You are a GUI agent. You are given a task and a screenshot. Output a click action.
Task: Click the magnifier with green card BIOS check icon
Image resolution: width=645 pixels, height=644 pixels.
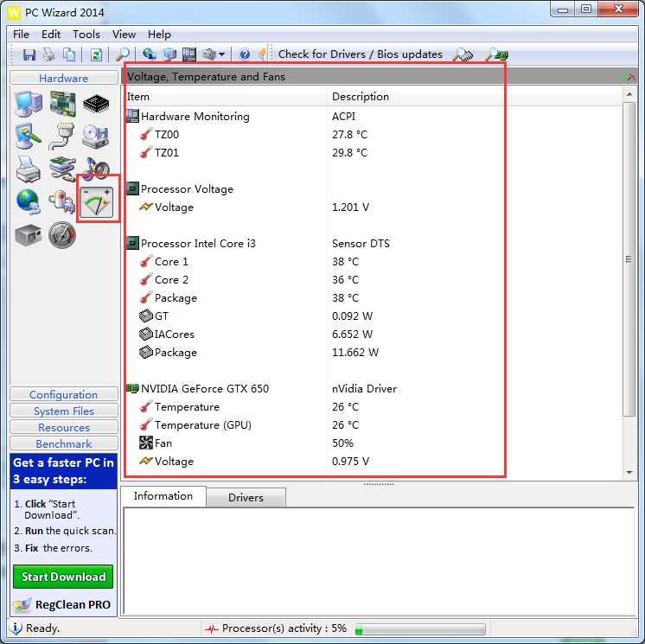pyautogui.click(x=496, y=54)
